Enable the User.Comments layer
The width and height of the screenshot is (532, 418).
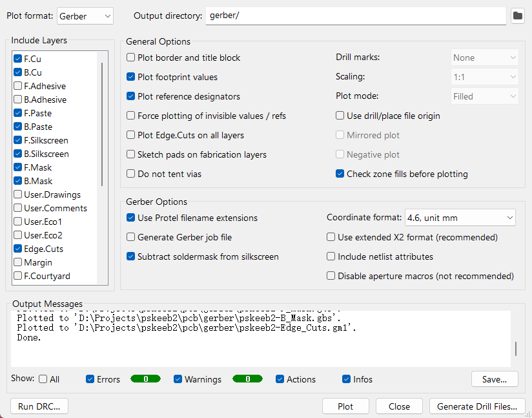[18, 208]
